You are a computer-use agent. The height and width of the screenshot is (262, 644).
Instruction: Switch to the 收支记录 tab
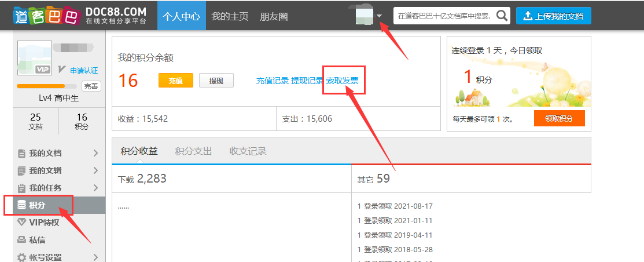tap(248, 151)
